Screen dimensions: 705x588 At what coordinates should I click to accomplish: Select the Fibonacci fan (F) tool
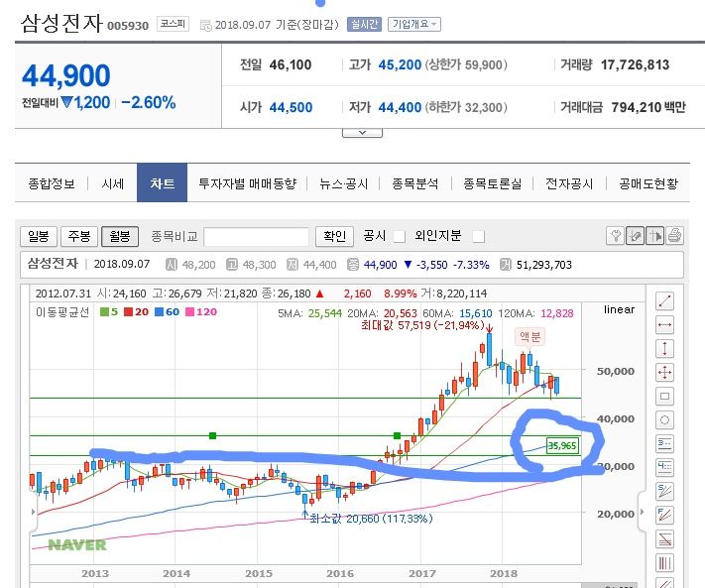[664, 516]
